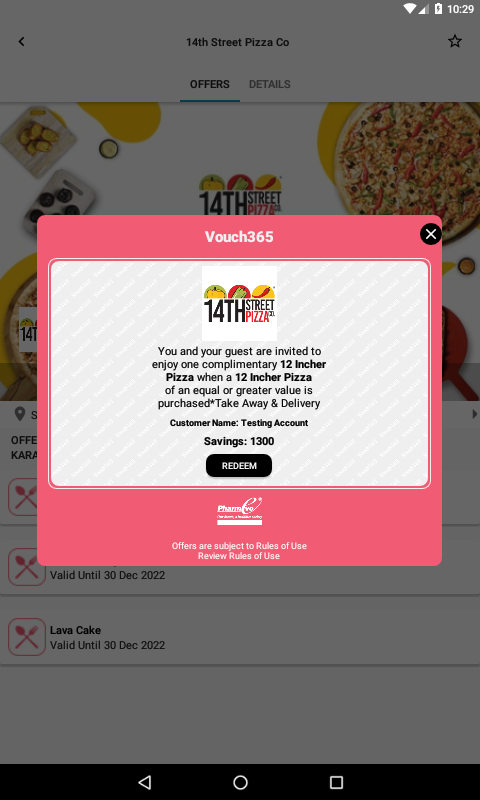Screen dimensions: 480x800
Task: Open the Lava Cake offer
Action: pyautogui.click(x=240, y=638)
